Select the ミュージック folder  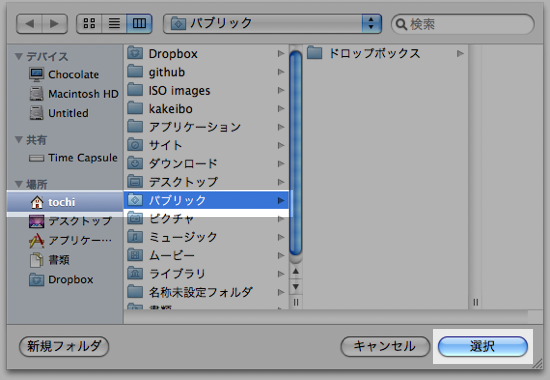tap(206, 237)
